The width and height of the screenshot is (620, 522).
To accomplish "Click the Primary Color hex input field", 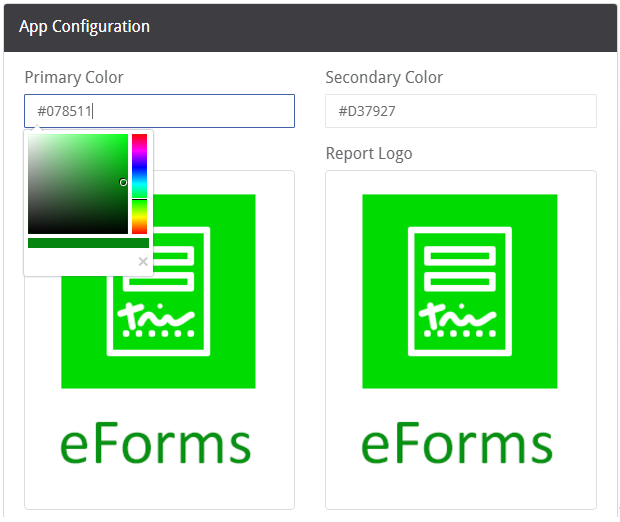I will coord(159,111).
